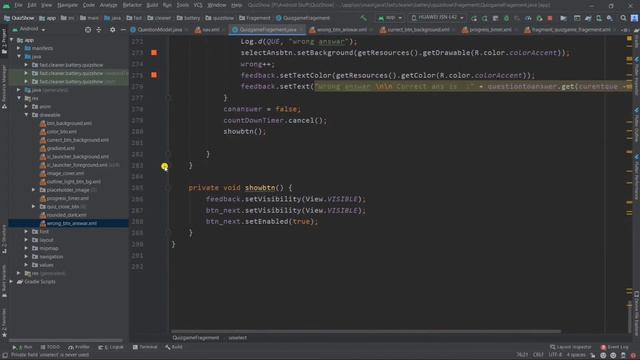Click fragement breadcrumb in navigation bar
The image size is (640, 360).
click(255, 18)
